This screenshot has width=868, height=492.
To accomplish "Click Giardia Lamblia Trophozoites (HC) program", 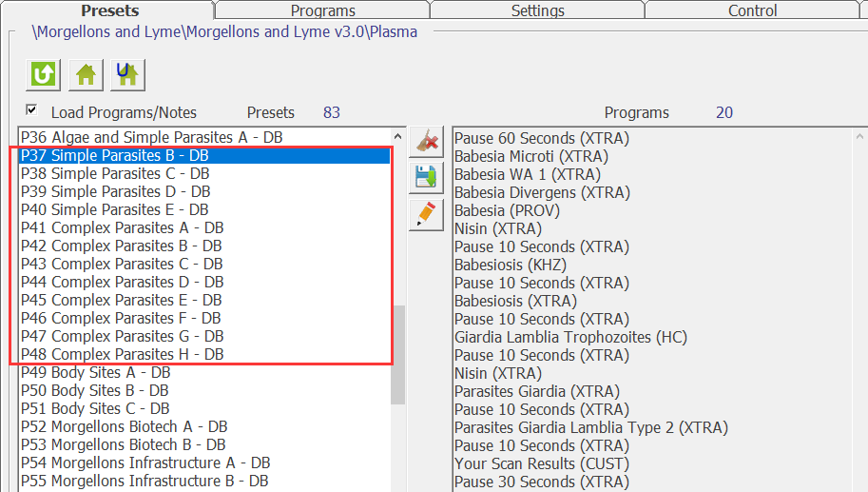I will point(570,337).
